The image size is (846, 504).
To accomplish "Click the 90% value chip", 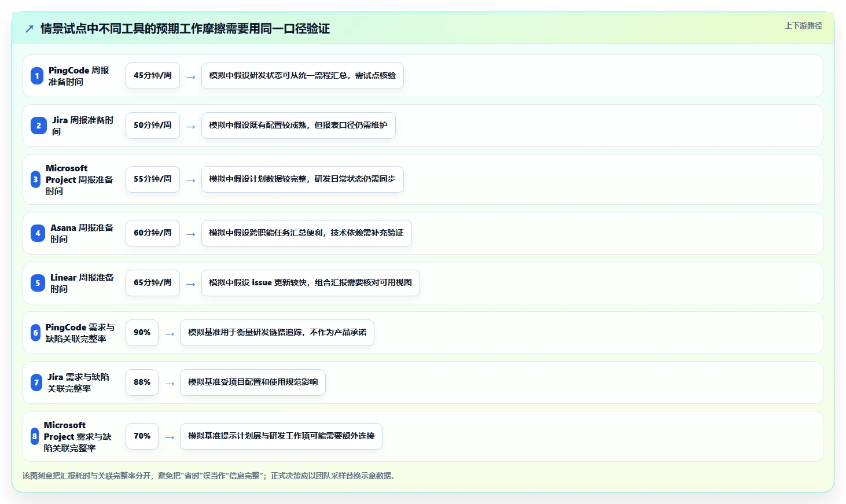I will (142, 333).
